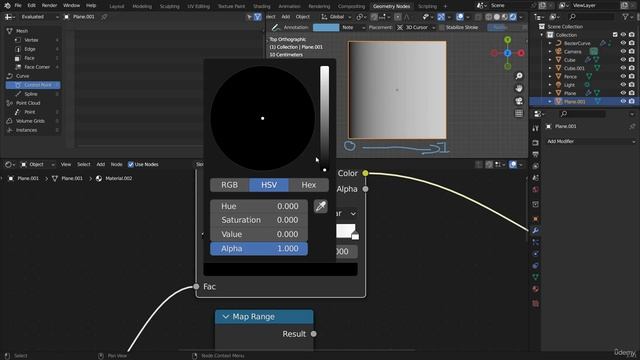
Task: Switch color picker to Hex mode
Action: click(309, 185)
